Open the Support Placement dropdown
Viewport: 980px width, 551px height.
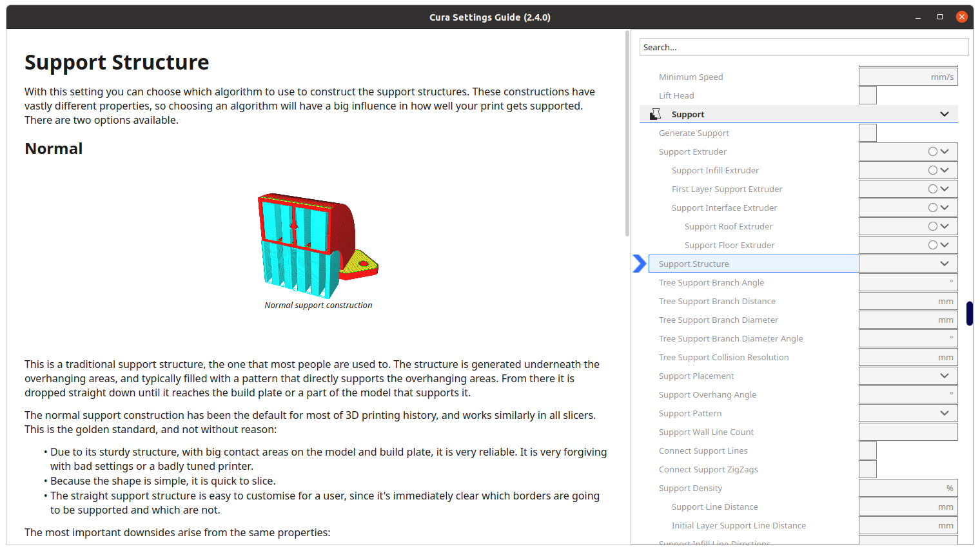coord(908,376)
